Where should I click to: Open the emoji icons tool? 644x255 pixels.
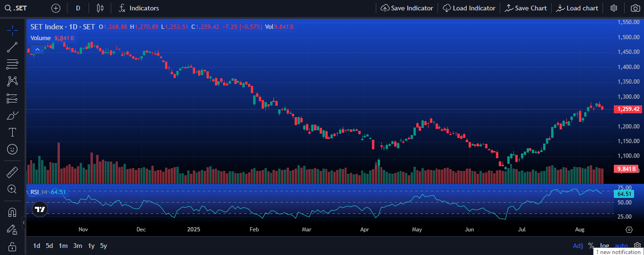(x=12, y=149)
